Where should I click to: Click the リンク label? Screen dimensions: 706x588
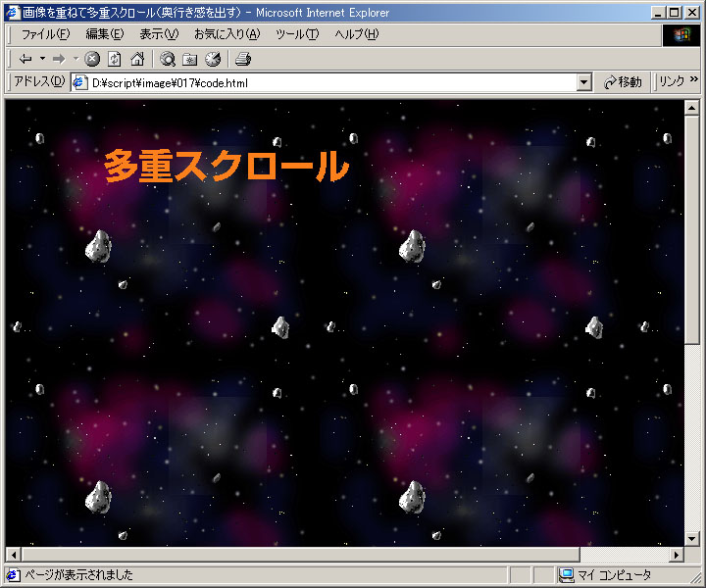(x=672, y=82)
